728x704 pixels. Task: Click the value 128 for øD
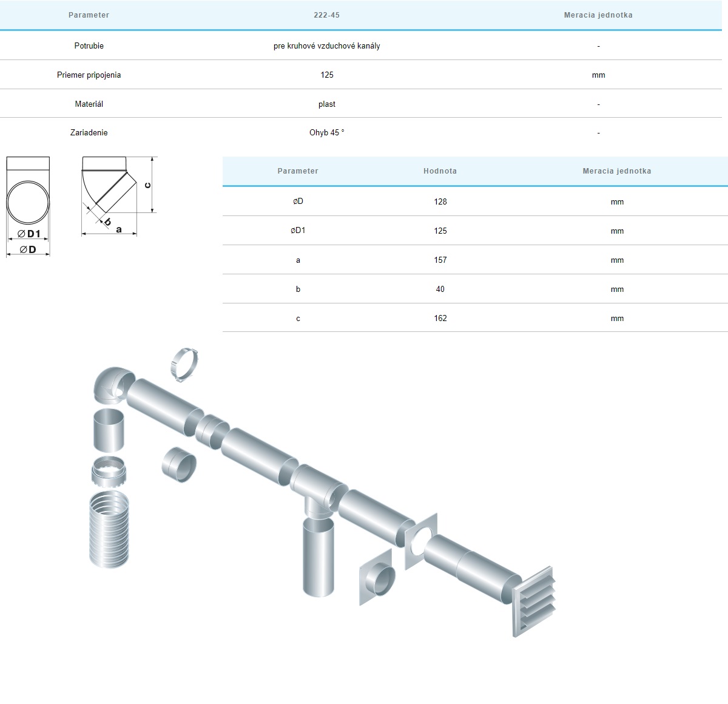[x=440, y=202]
